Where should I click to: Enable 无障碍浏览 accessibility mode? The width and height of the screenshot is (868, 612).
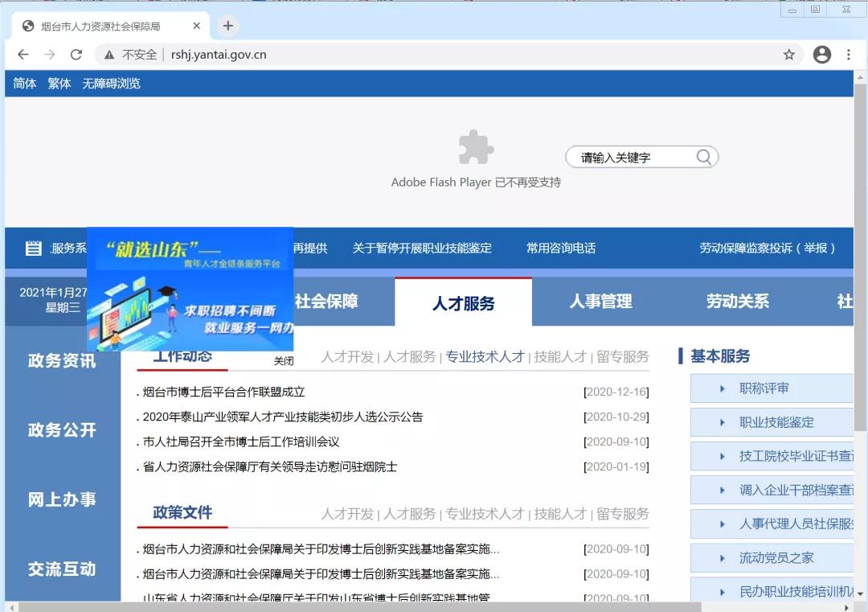point(111,83)
